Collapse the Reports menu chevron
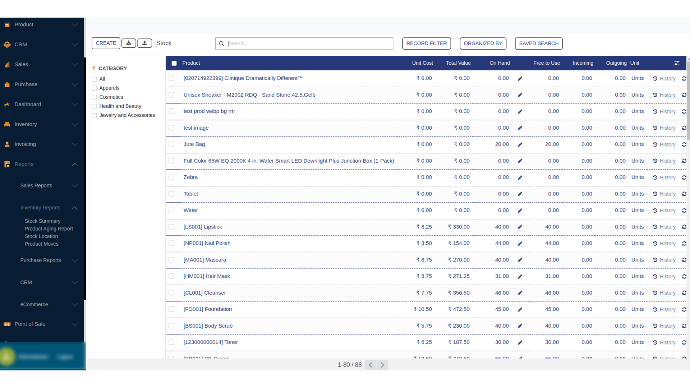The image size is (690, 388). tap(75, 165)
